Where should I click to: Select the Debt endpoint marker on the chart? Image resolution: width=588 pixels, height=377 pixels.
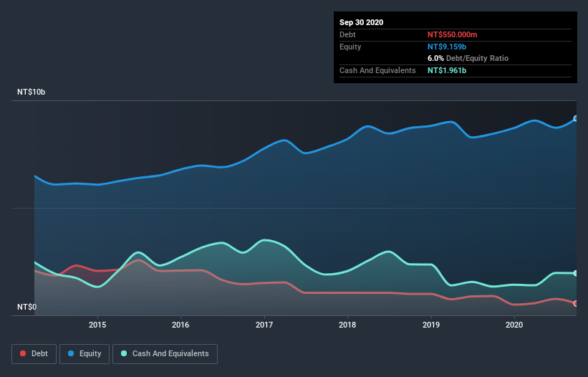coord(576,303)
